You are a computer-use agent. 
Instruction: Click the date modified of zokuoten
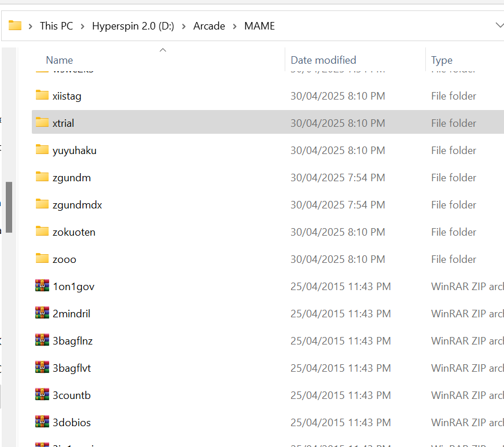coord(338,232)
